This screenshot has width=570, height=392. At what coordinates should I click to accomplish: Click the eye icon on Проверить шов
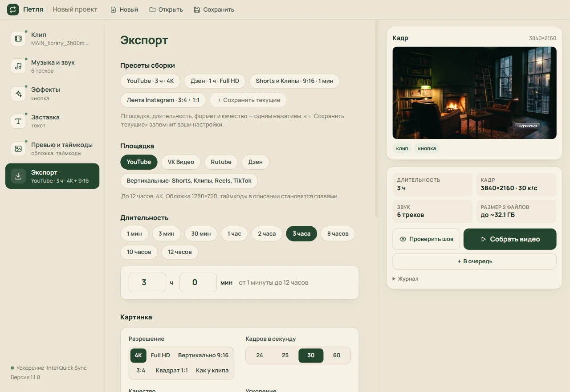(403, 239)
